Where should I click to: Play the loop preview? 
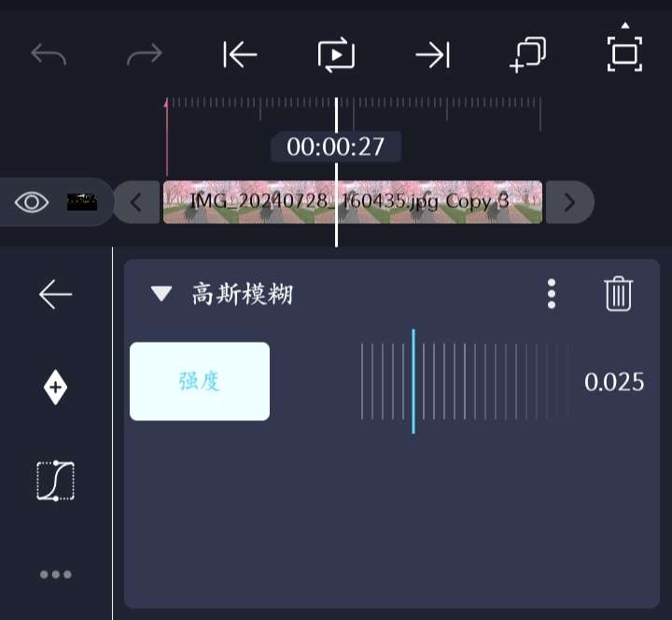(x=336, y=55)
